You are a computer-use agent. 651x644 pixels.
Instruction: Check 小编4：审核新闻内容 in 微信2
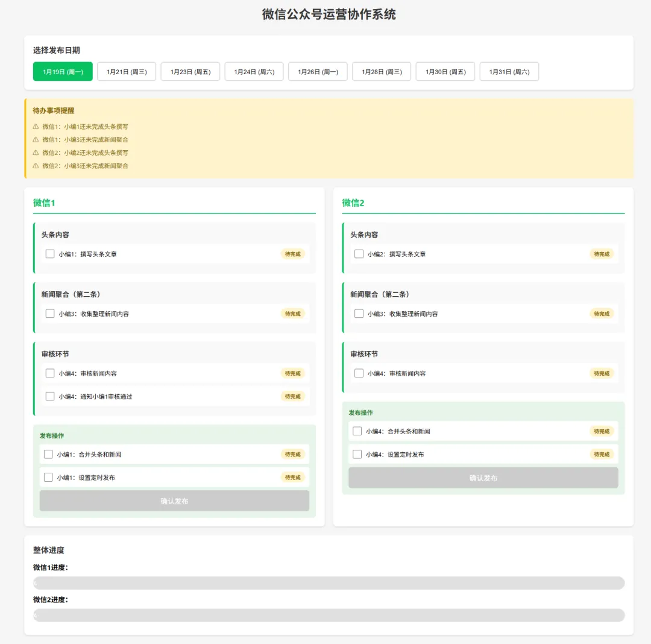[359, 373]
